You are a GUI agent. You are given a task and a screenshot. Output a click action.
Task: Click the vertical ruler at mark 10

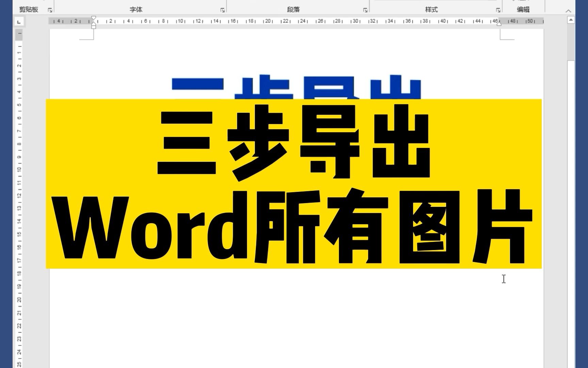coord(19,169)
